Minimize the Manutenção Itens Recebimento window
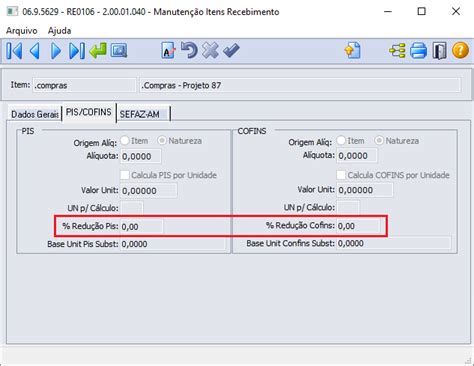The height and width of the screenshot is (366, 474). pos(388,12)
